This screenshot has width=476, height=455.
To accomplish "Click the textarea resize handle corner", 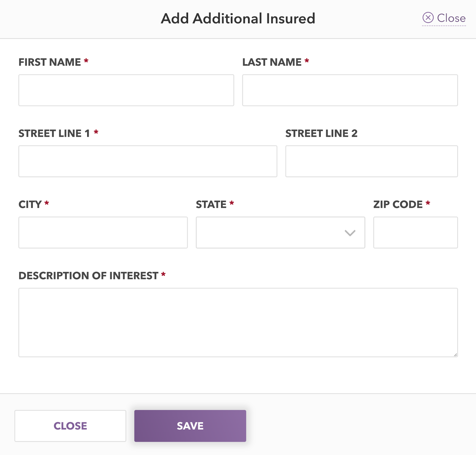I will (455, 354).
